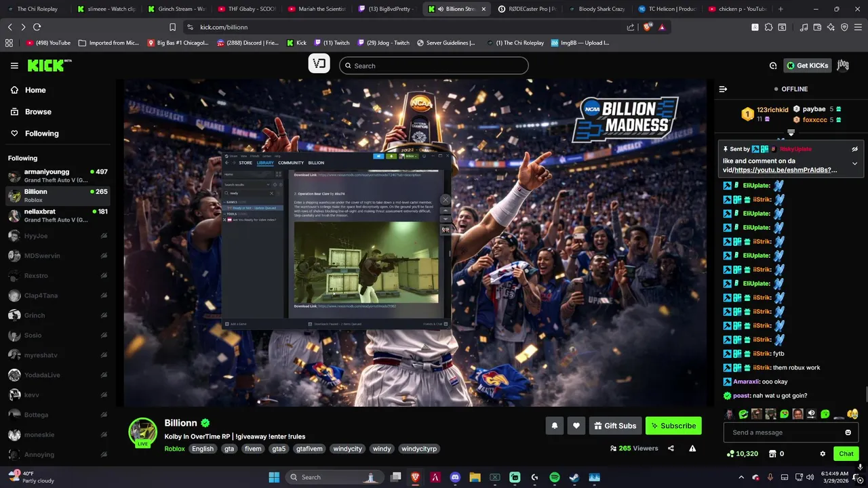Viewport: 868px width, 488px height.
Task: Collapse the chat panel with arrow icon
Action: [723, 89]
